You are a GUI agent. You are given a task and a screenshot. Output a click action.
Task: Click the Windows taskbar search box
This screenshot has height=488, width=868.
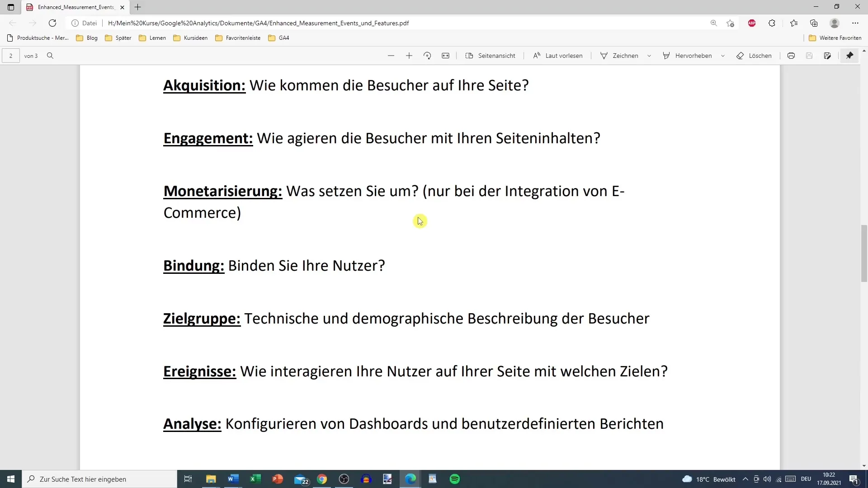click(x=99, y=479)
